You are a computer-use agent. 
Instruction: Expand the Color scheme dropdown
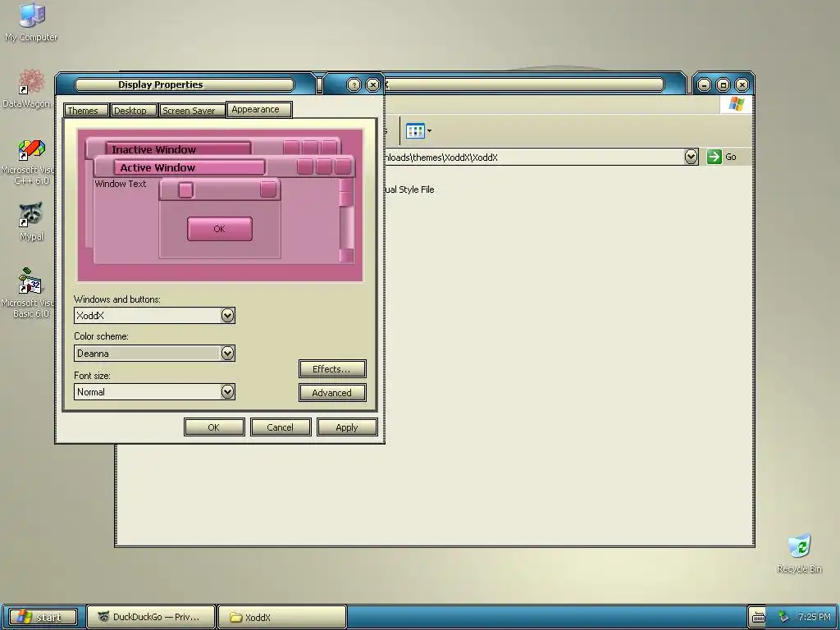point(228,353)
